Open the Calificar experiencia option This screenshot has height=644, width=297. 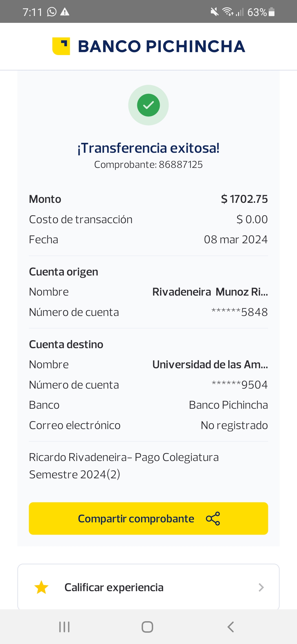pyautogui.click(x=114, y=587)
